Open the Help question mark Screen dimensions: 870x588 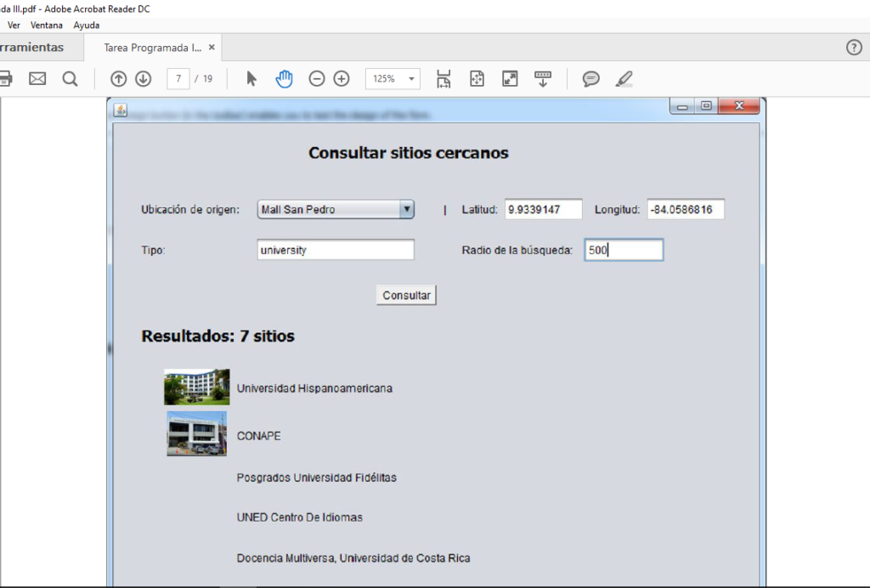point(854,48)
